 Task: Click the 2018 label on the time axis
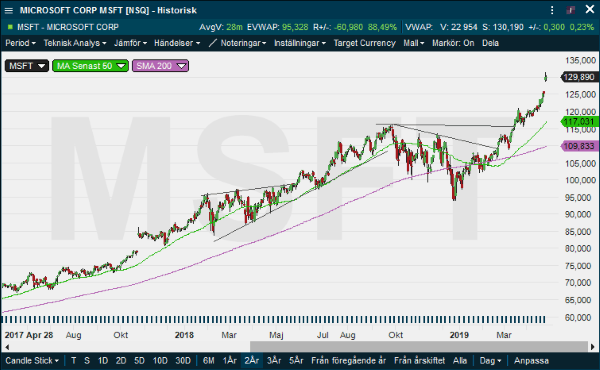click(184, 335)
